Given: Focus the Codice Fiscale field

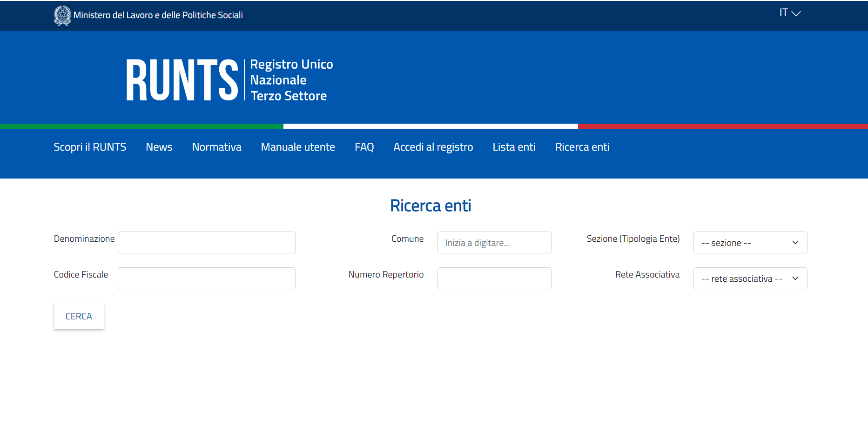Looking at the screenshot, I should coord(207,278).
